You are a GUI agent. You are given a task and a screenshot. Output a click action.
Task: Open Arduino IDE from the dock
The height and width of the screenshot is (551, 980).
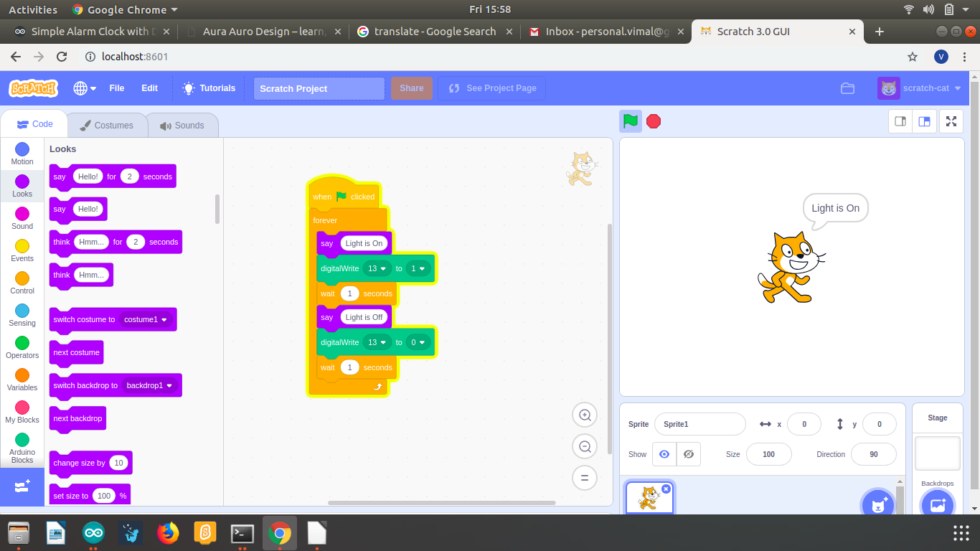(93, 533)
